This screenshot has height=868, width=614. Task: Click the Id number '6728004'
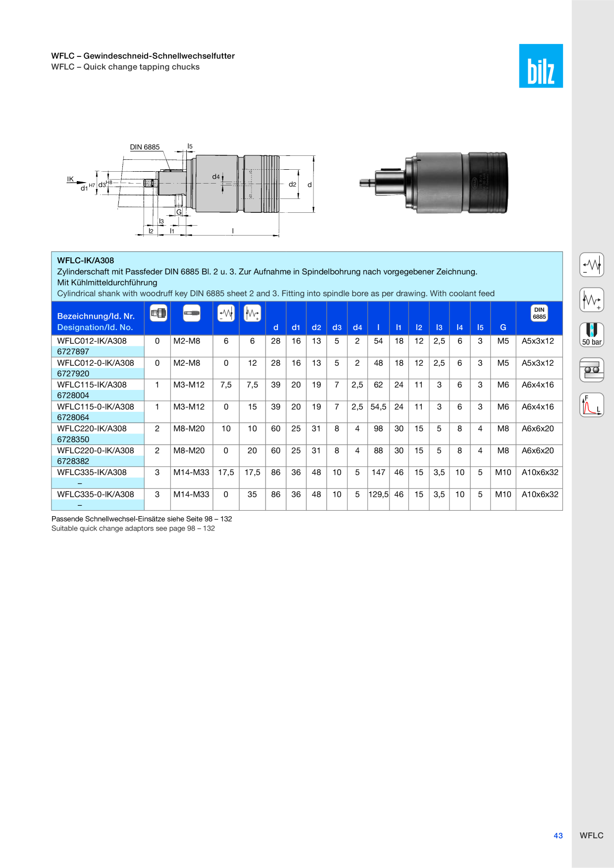click(73, 395)
